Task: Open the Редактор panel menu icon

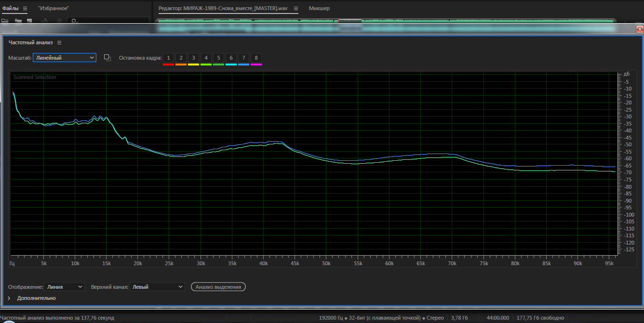Action: (296, 9)
